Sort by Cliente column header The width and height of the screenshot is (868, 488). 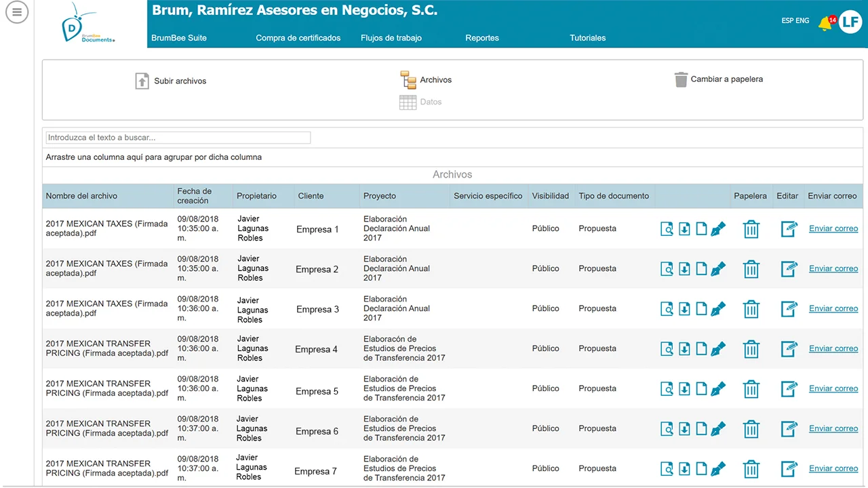point(327,196)
